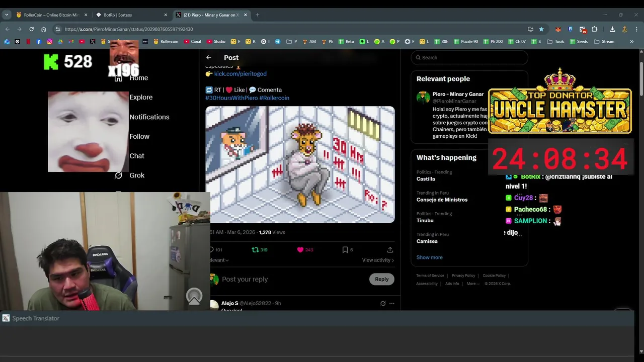
Task: Close the BotRix Sorteos tab
Action: point(166,15)
